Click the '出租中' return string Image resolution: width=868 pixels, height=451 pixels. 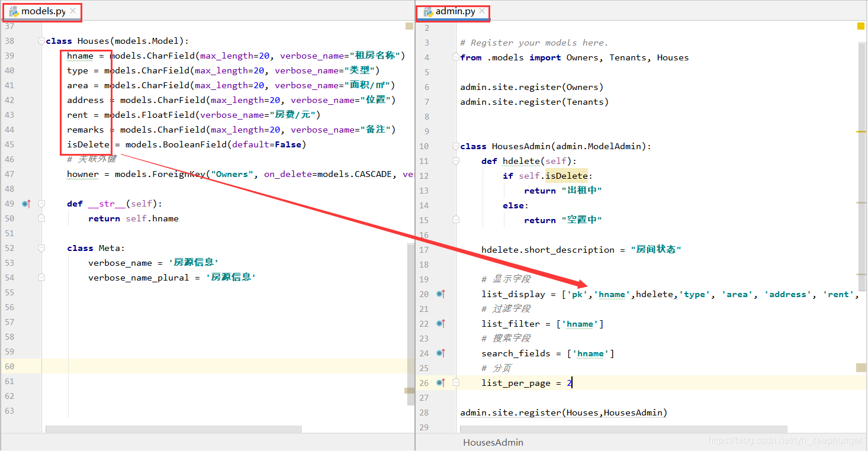pos(581,191)
